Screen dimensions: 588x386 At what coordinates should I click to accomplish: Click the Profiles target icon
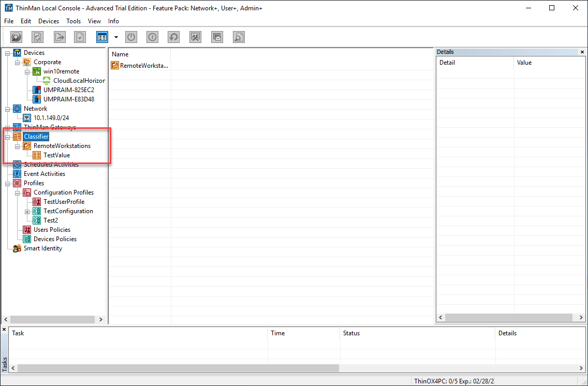17,183
